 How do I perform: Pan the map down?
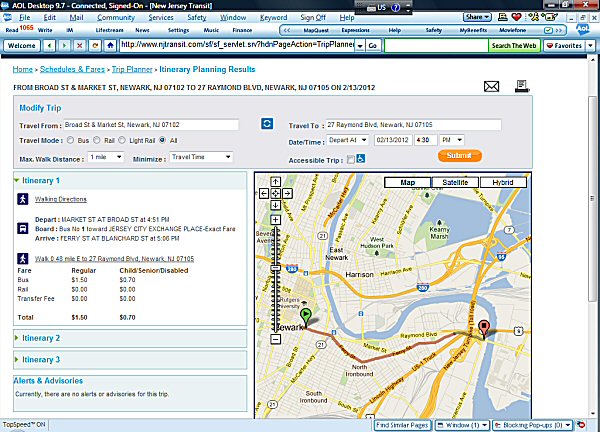(276, 205)
